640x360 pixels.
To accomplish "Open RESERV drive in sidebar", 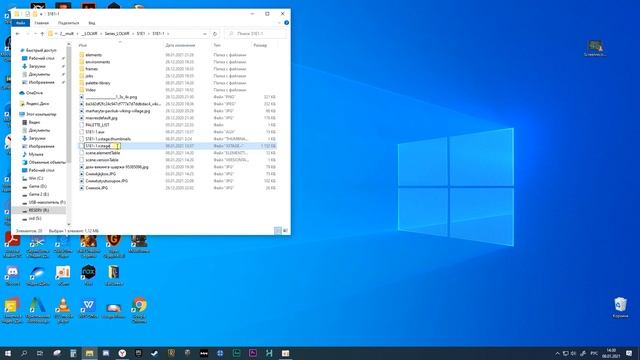I will (38, 210).
